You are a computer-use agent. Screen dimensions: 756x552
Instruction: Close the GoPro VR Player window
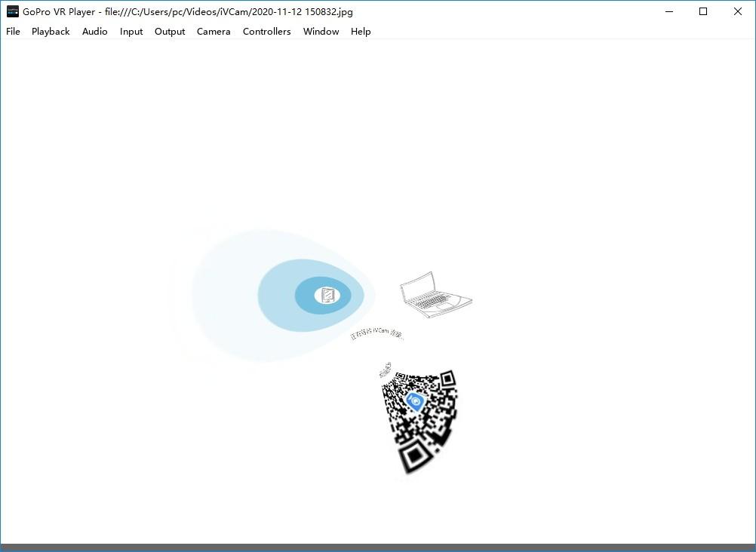(x=738, y=11)
